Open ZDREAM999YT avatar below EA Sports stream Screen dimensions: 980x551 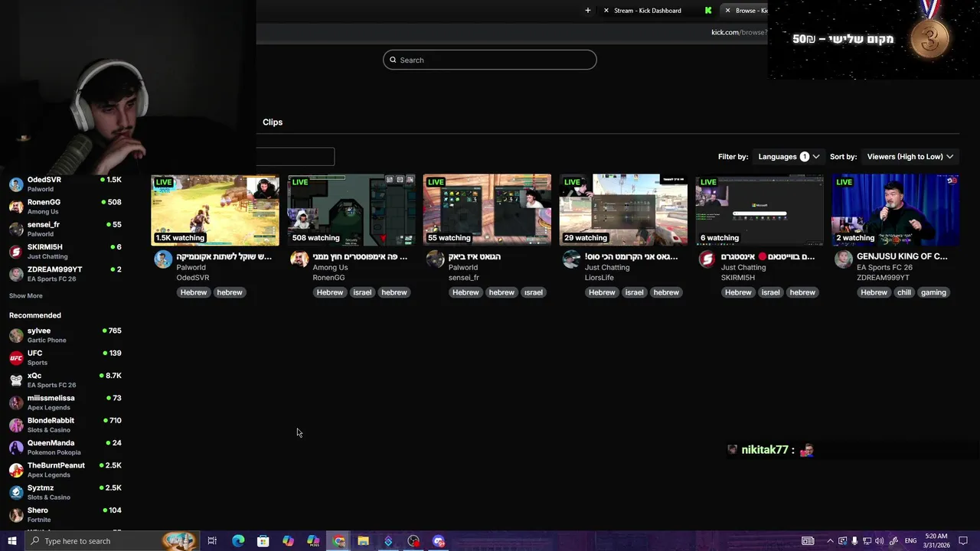[844, 259]
